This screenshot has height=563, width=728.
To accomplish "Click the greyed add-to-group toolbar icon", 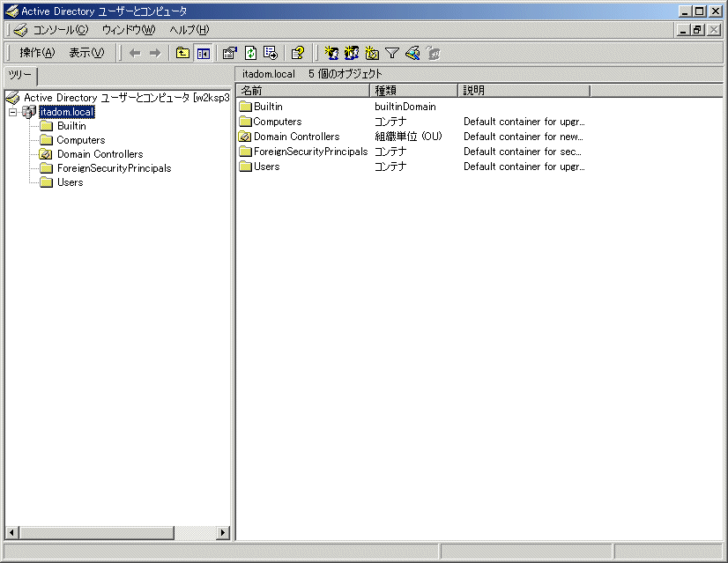I will click(x=433, y=54).
